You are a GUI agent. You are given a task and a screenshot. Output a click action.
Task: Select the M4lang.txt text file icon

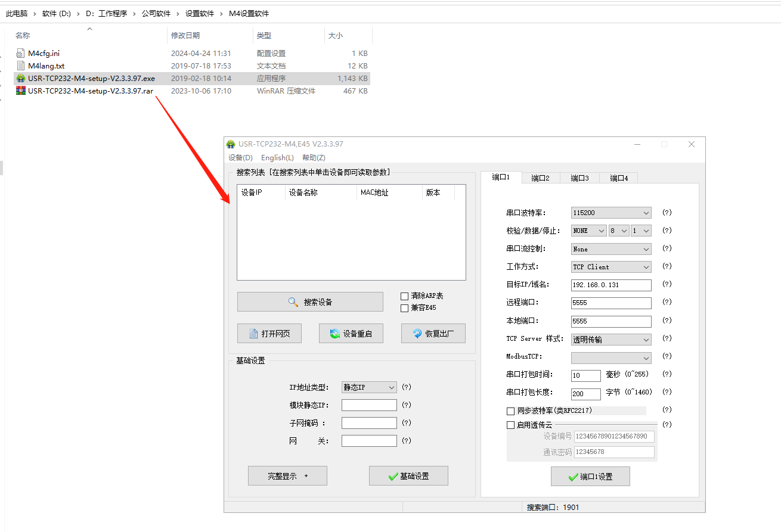pyautogui.click(x=21, y=66)
